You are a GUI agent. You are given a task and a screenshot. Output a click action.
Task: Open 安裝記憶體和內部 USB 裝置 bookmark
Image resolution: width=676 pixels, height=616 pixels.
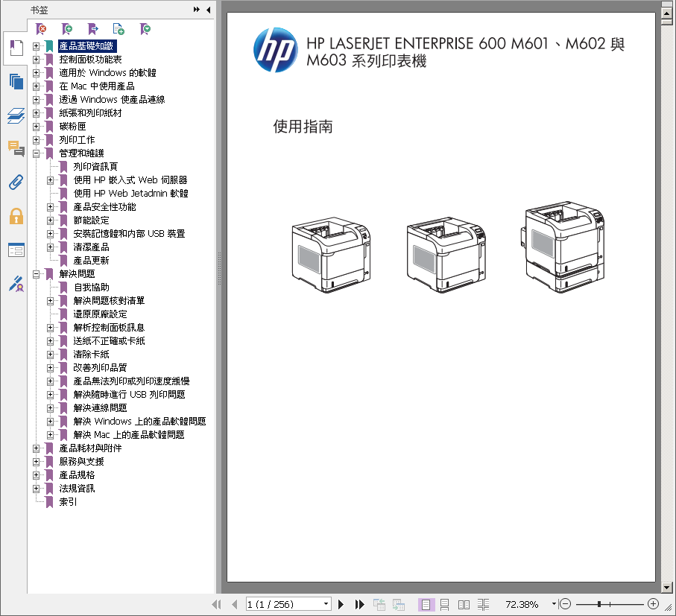(x=129, y=234)
